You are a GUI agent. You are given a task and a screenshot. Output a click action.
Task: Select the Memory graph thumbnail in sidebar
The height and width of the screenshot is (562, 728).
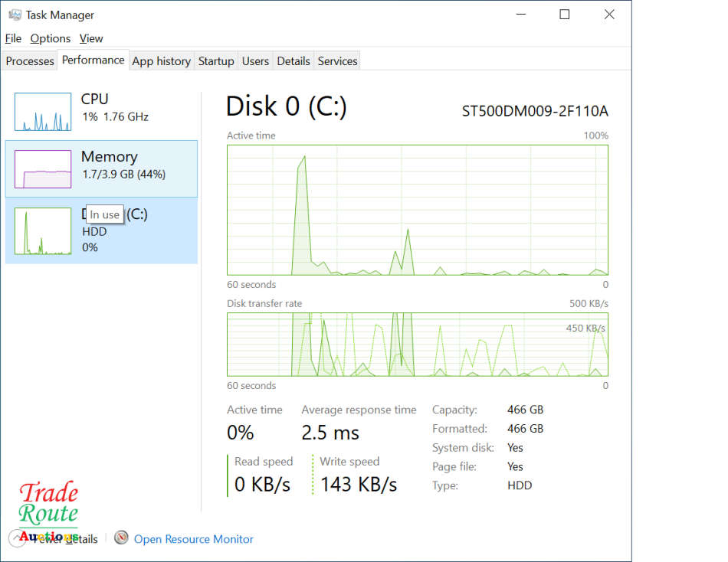[42, 168]
